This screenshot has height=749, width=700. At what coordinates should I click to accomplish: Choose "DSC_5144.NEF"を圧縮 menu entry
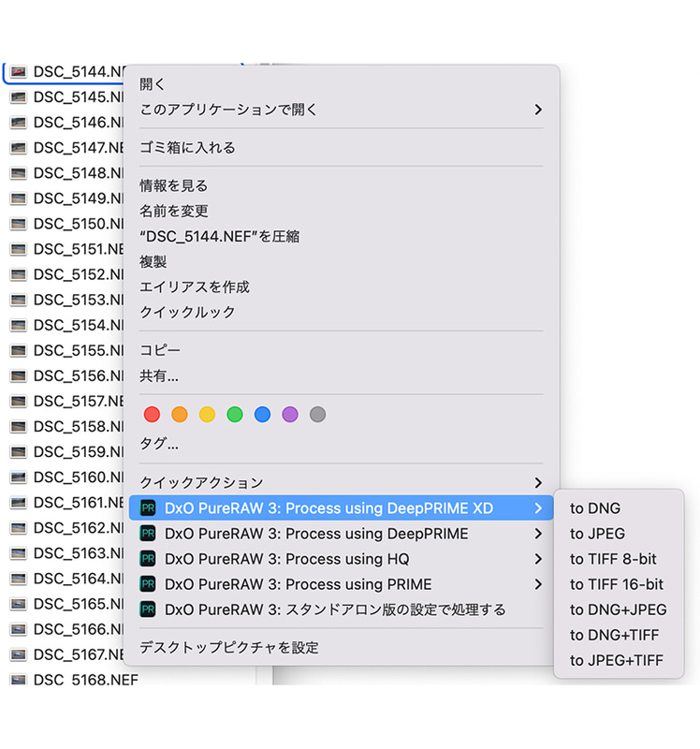(220, 237)
